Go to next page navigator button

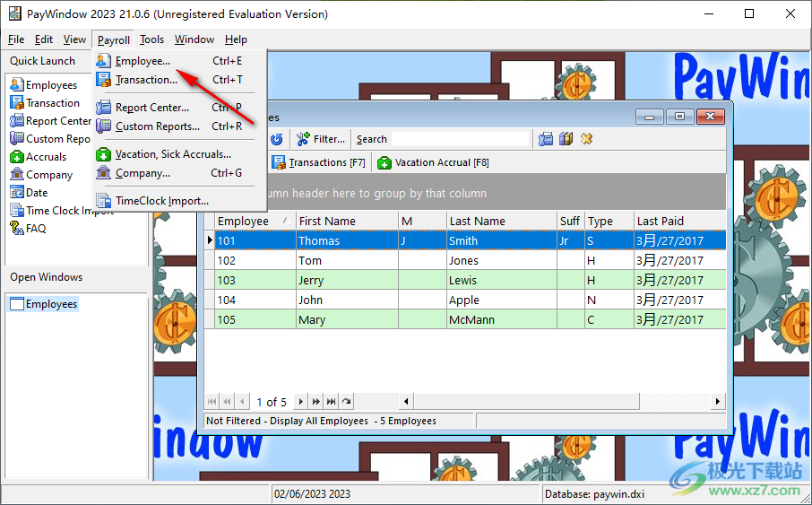point(315,401)
